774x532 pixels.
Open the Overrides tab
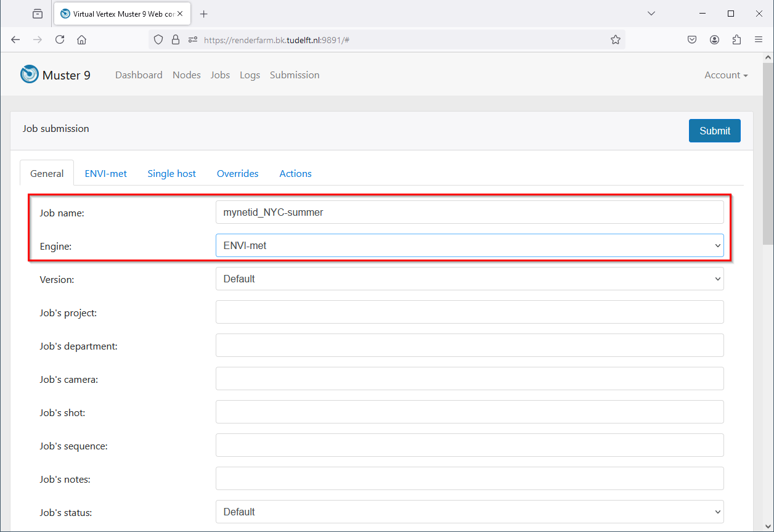pyautogui.click(x=237, y=174)
